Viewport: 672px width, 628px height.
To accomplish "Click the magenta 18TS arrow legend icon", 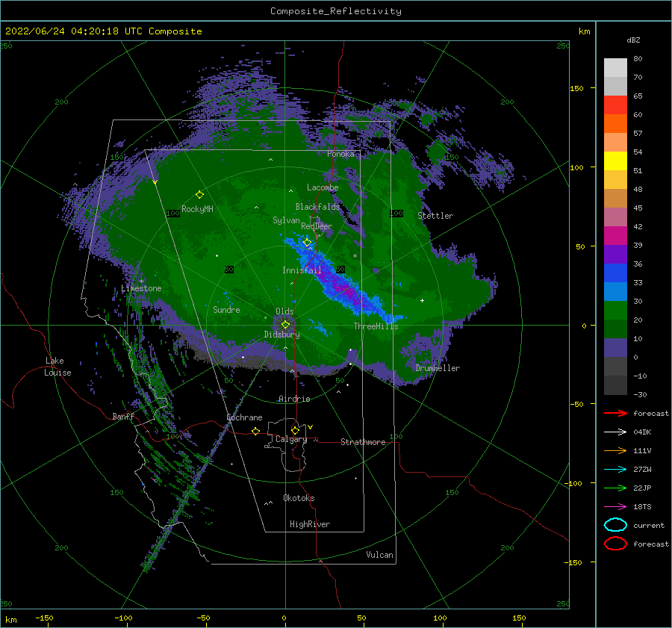I will click(615, 507).
